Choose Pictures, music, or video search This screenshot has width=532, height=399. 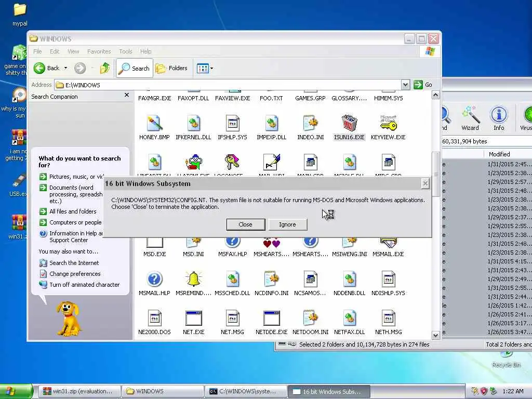coord(76,177)
